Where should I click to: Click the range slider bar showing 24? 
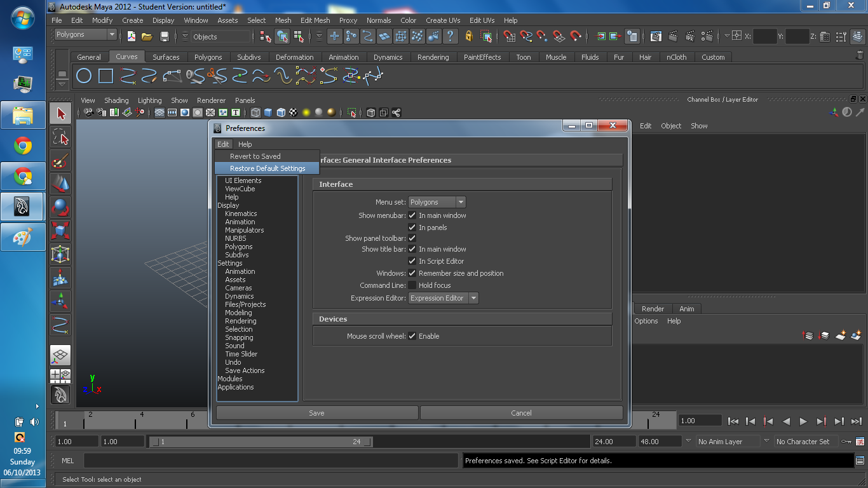pos(260,442)
